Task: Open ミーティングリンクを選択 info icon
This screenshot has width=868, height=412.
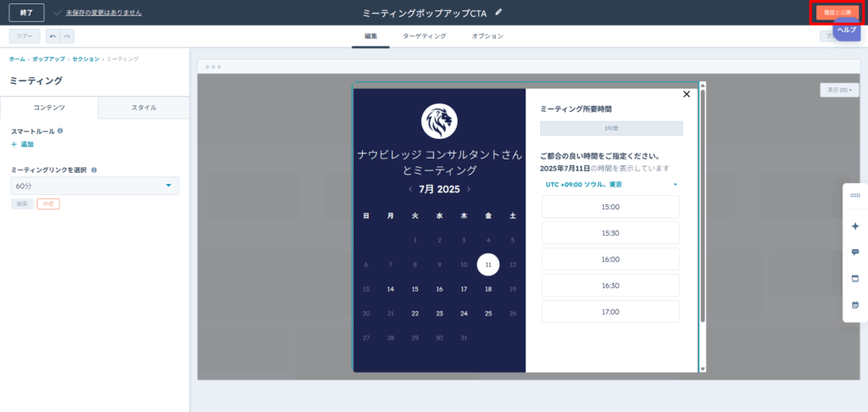Action: pos(94,170)
